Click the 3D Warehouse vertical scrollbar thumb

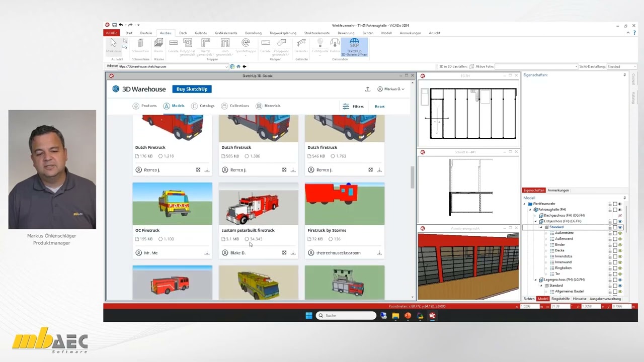point(413,177)
